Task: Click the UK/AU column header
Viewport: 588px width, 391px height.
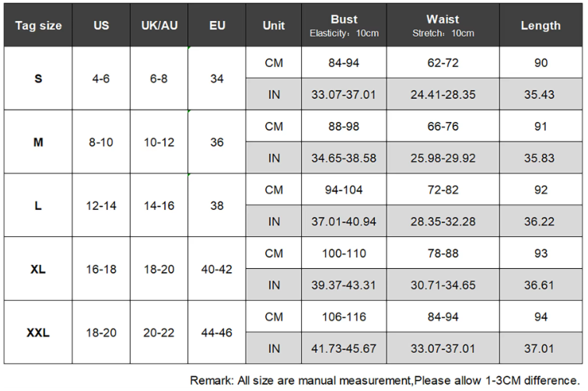Action: [x=159, y=26]
